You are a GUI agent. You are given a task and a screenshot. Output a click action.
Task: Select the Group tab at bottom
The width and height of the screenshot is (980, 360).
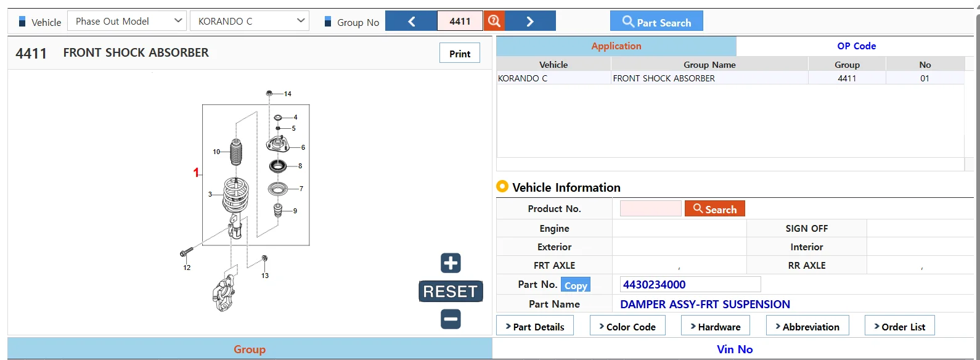tap(250, 350)
